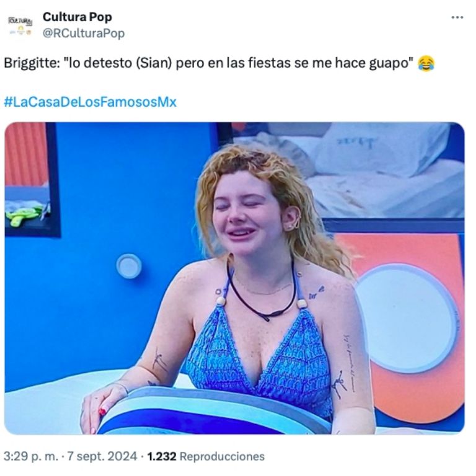
Task: Click the striped blue pillow in photo
Action: coord(213,412)
